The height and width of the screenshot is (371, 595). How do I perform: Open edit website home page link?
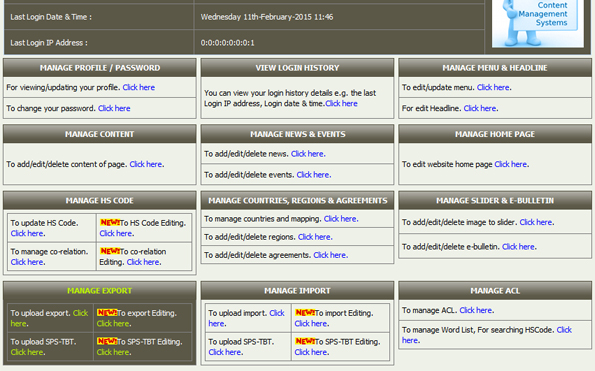point(511,164)
